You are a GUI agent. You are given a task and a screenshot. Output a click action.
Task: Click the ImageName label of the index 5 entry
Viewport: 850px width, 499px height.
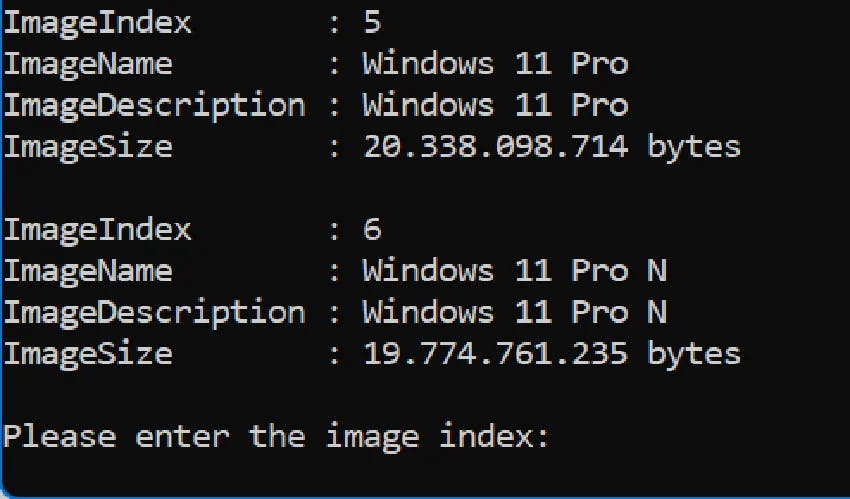coord(87,64)
